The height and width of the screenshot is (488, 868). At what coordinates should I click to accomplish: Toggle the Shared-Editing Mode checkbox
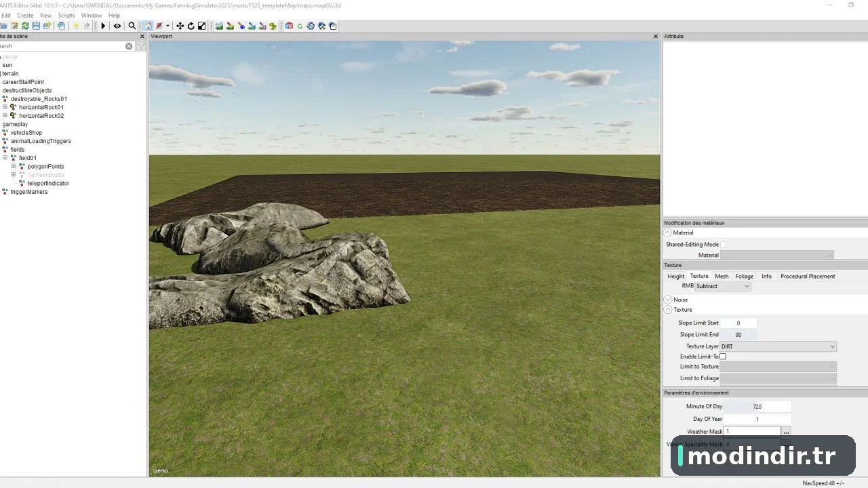point(723,244)
